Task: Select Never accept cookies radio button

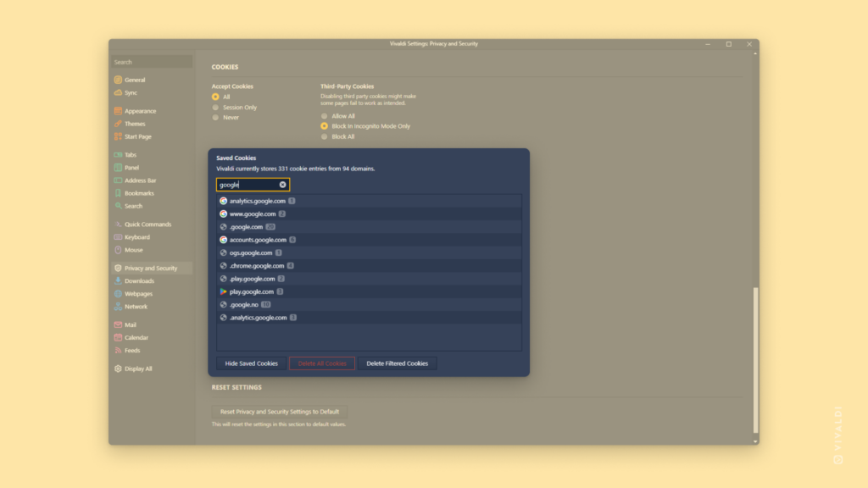Action: 215,117
